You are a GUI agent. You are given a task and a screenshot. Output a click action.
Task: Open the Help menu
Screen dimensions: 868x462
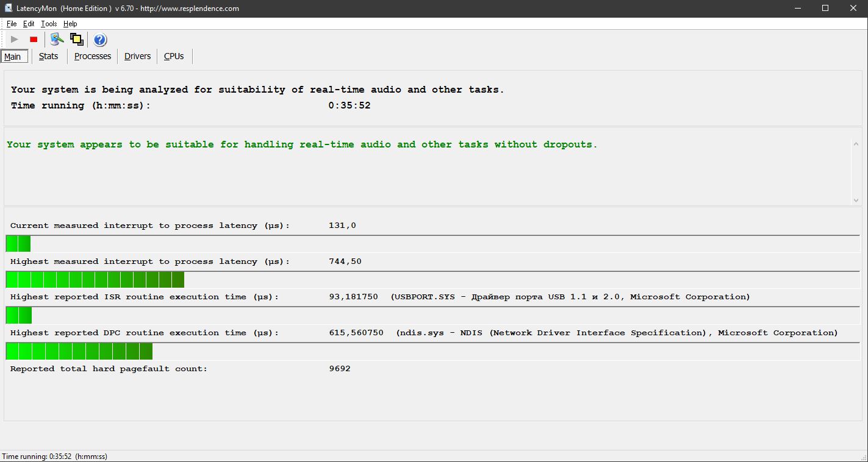(x=70, y=24)
